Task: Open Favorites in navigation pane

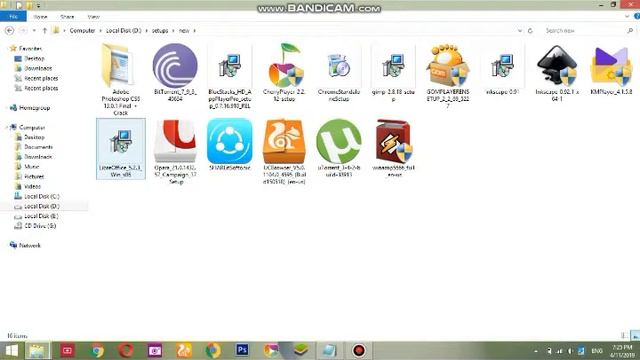Action: (x=30, y=49)
